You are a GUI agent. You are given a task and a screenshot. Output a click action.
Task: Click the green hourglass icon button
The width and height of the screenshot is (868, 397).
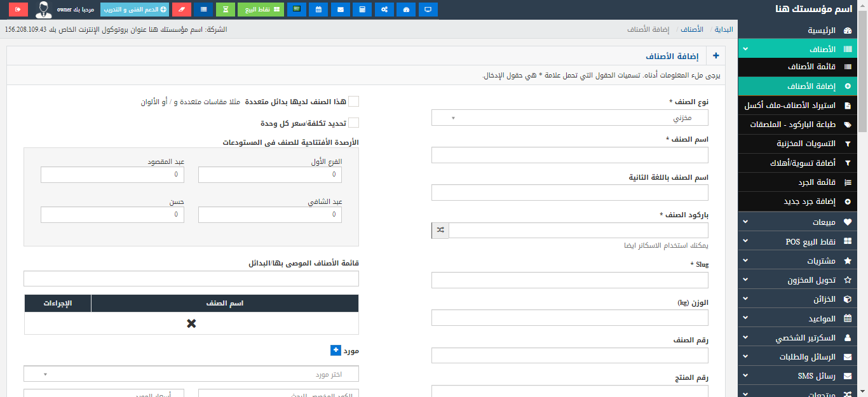[225, 10]
